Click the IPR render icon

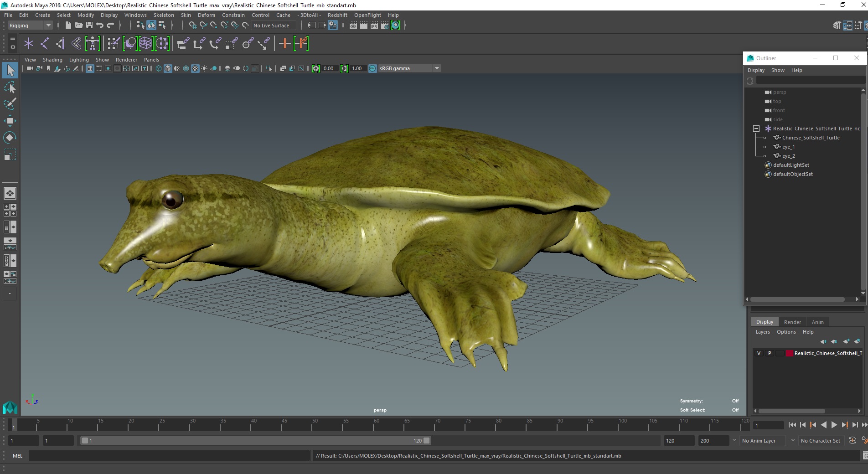(374, 26)
